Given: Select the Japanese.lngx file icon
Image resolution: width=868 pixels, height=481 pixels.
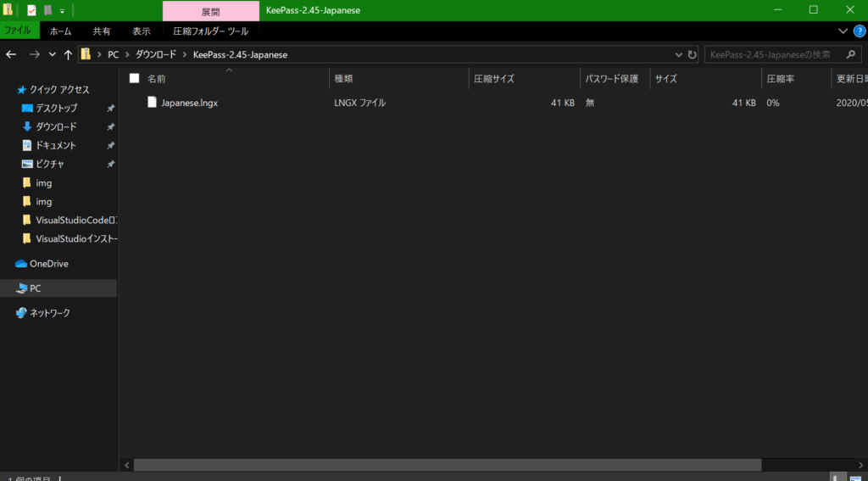Looking at the screenshot, I should click(153, 103).
